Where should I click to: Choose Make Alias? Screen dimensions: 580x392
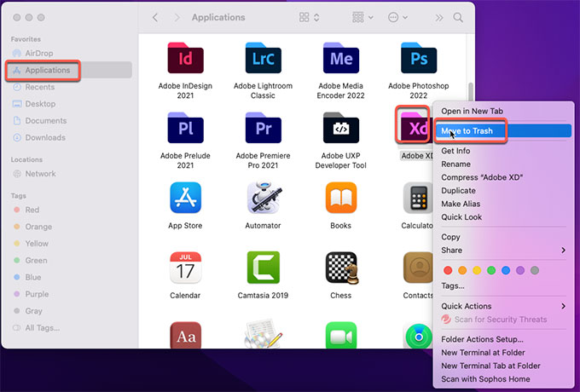click(461, 204)
